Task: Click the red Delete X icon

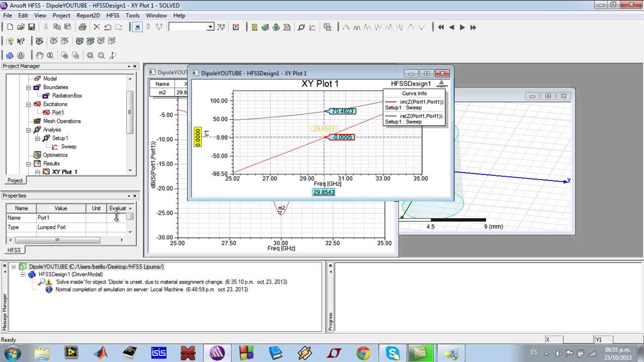Action: click(x=97, y=27)
